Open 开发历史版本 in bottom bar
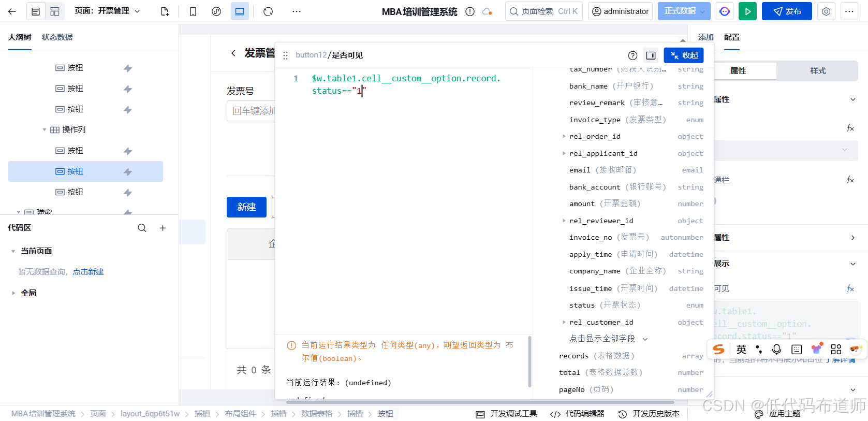 649,414
